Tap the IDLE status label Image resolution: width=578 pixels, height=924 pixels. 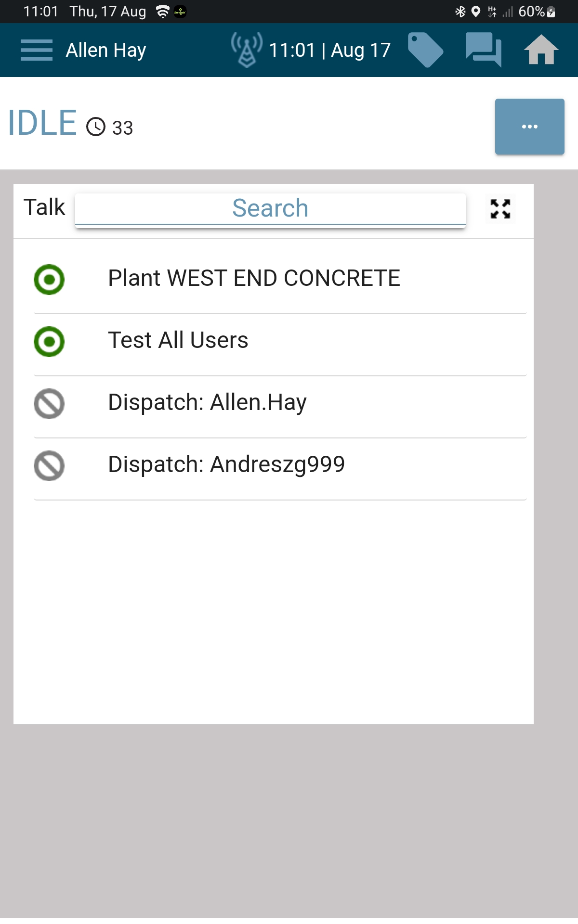click(42, 123)
